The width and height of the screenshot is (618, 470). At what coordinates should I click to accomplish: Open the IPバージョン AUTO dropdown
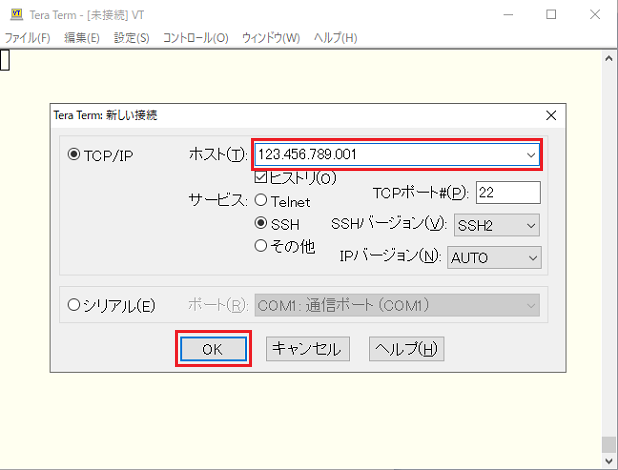coord(529,257)
